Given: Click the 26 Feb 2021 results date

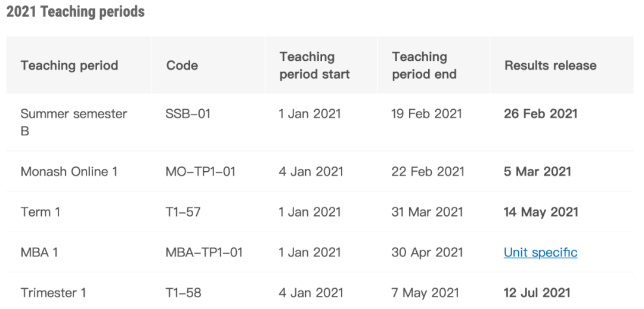Looking at the screenshot, I should 540,113.
